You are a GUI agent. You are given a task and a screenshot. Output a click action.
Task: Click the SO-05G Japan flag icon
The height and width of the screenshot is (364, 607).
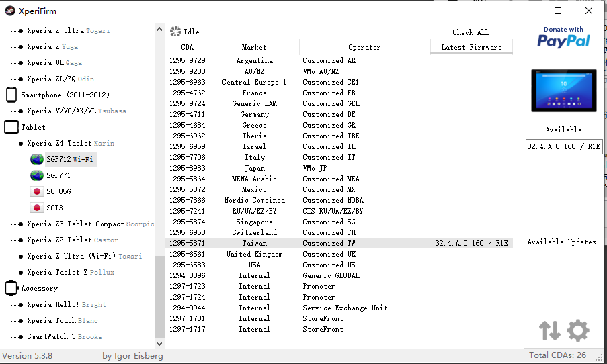tap(37, 191)
